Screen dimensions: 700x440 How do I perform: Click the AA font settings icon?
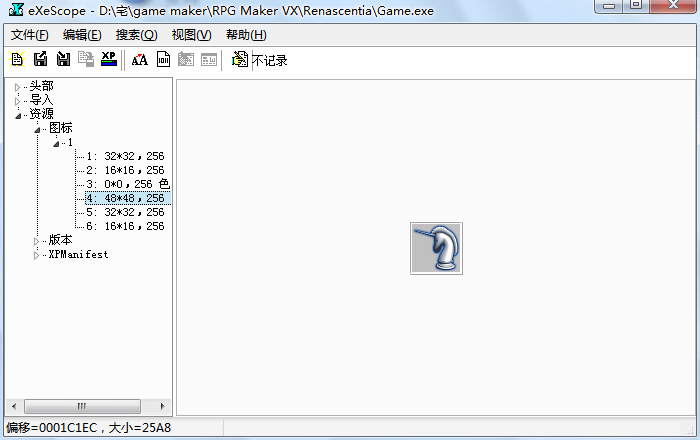coord(139,59)
